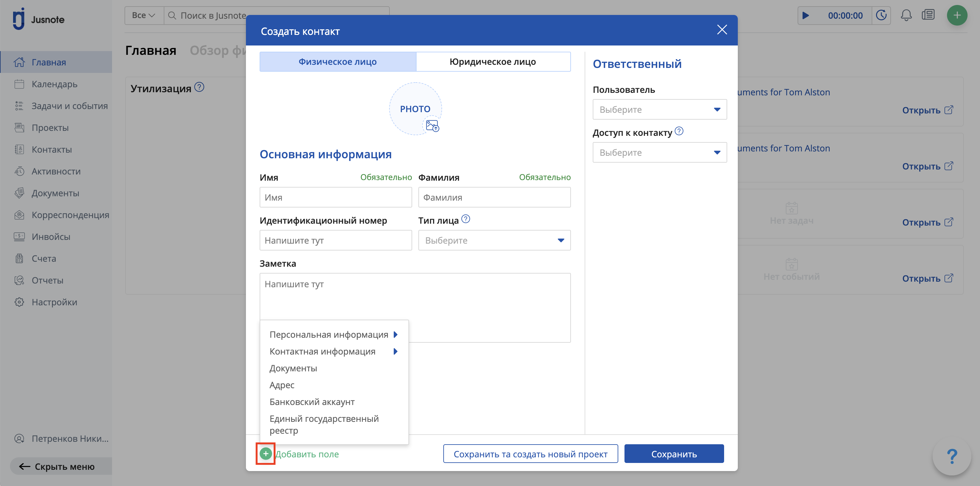This screenshot has width=980, height=486.
Task: Open notifications bell icon
Action: pyautogui.click(x=906, y=16)
